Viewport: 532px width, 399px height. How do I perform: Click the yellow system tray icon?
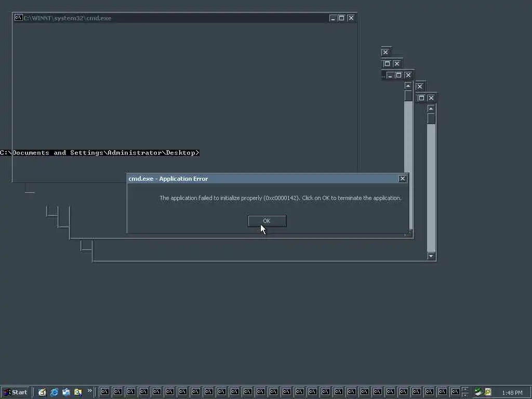[488, 392]
